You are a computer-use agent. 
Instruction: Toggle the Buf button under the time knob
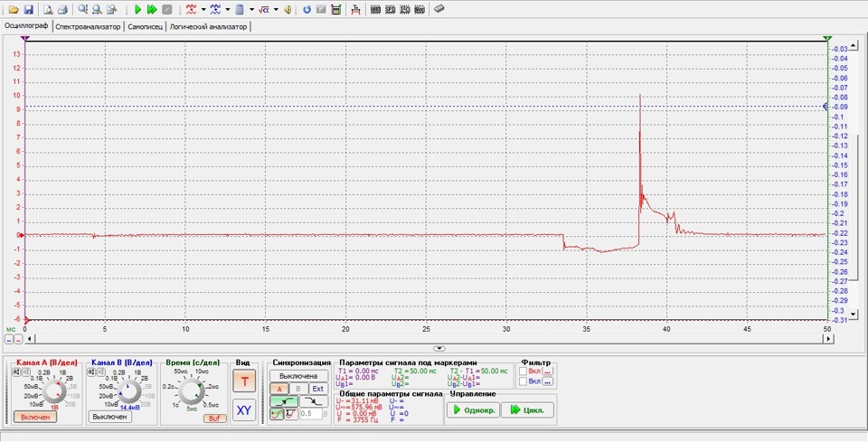[214, 418]
